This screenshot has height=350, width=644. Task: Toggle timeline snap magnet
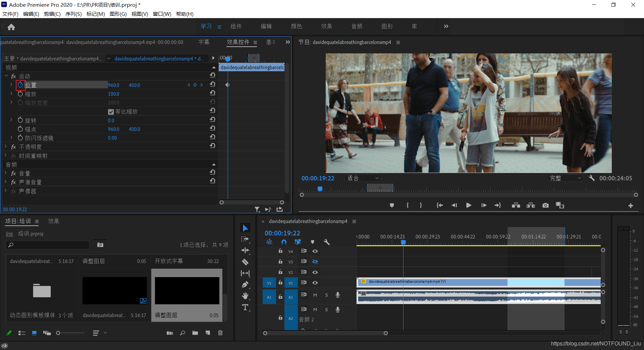284,242
